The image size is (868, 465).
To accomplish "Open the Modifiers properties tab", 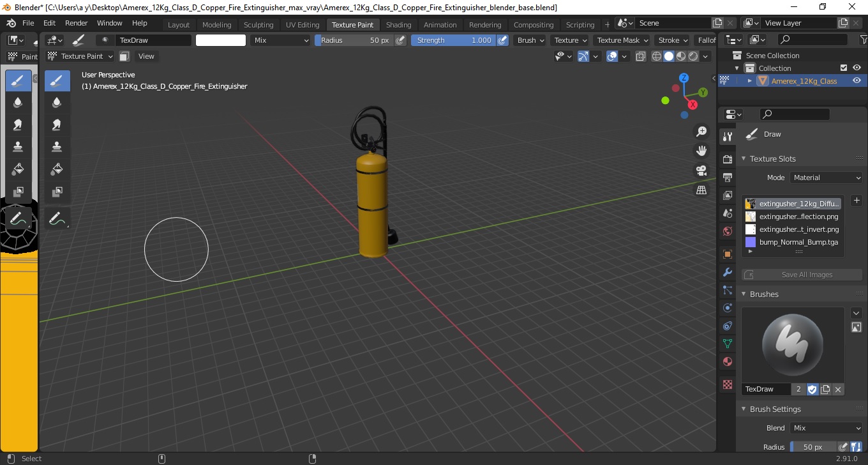I will pos(727,272).
